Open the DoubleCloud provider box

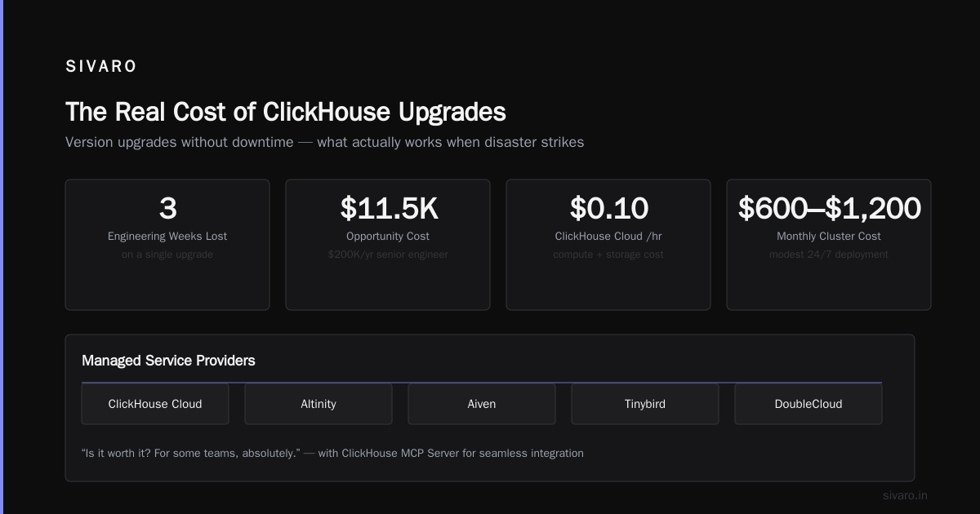click(x=808, y=404)
